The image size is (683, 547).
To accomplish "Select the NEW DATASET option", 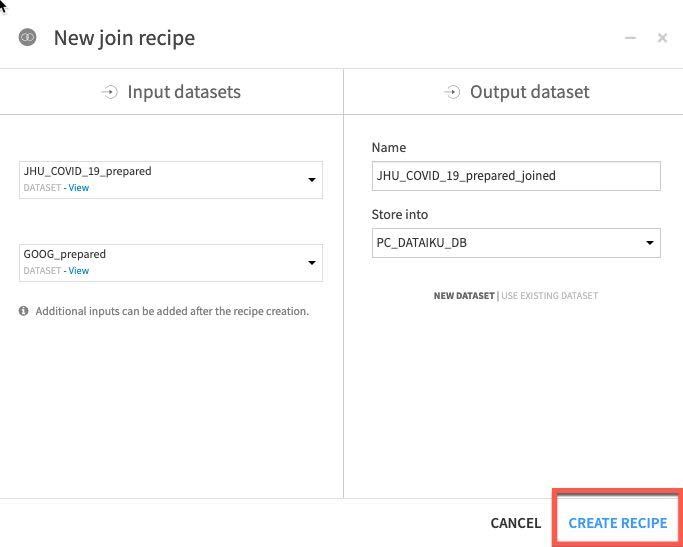I will tap(463, 296).
